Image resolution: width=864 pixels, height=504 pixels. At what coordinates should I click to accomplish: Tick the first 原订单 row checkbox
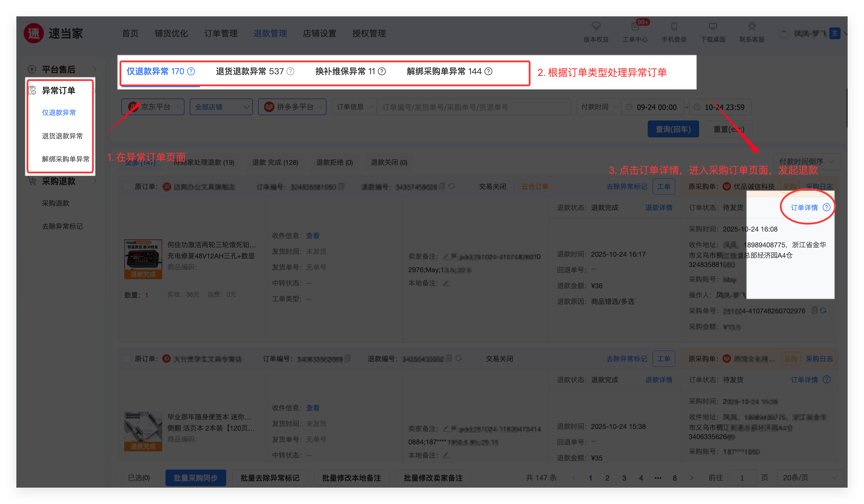(127, 187)
